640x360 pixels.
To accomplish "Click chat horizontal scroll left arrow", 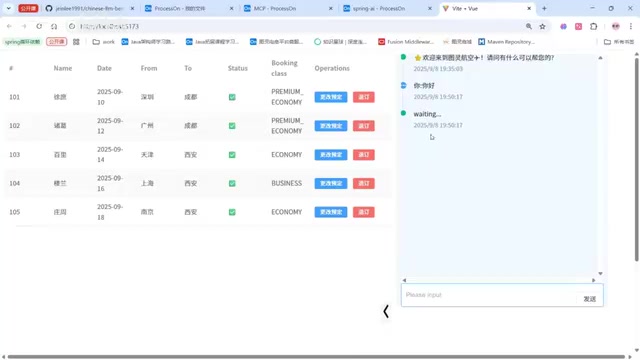I will point(404,280).
